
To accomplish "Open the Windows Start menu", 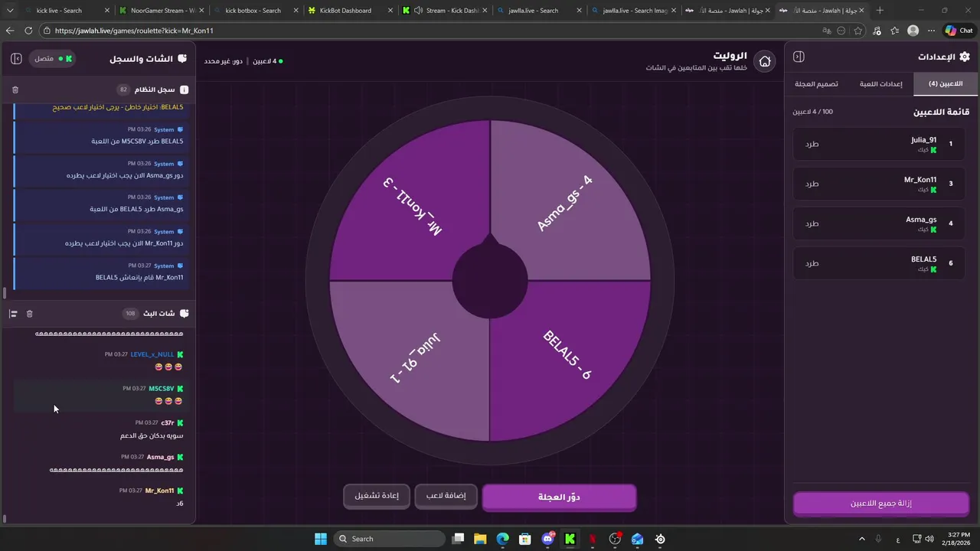I will click(320, 539).
